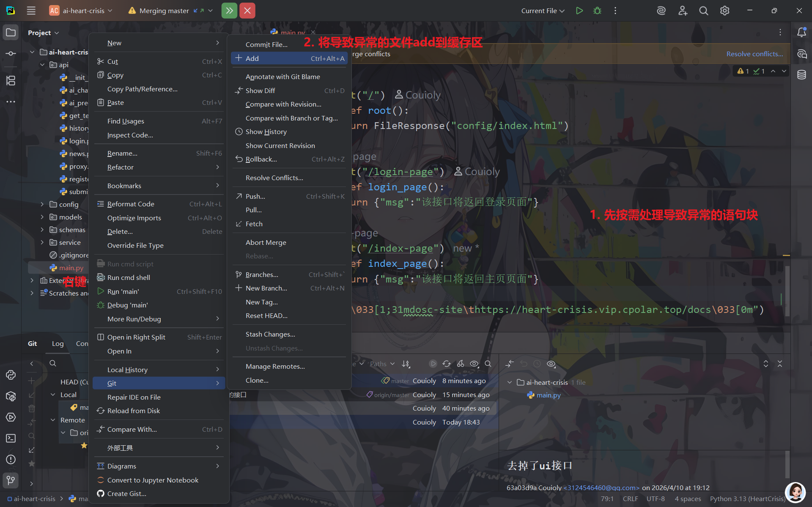Run the current file
Screen dimensions: 812x507
coord(579,11)
